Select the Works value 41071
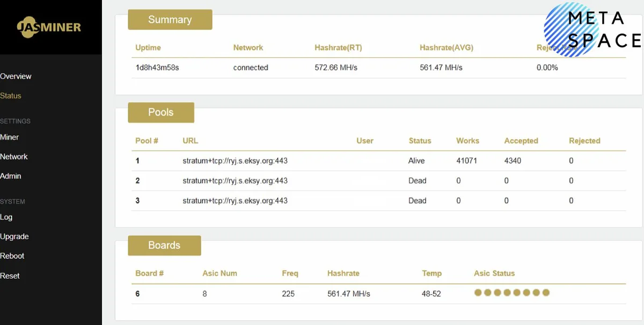 coord(466,161)
